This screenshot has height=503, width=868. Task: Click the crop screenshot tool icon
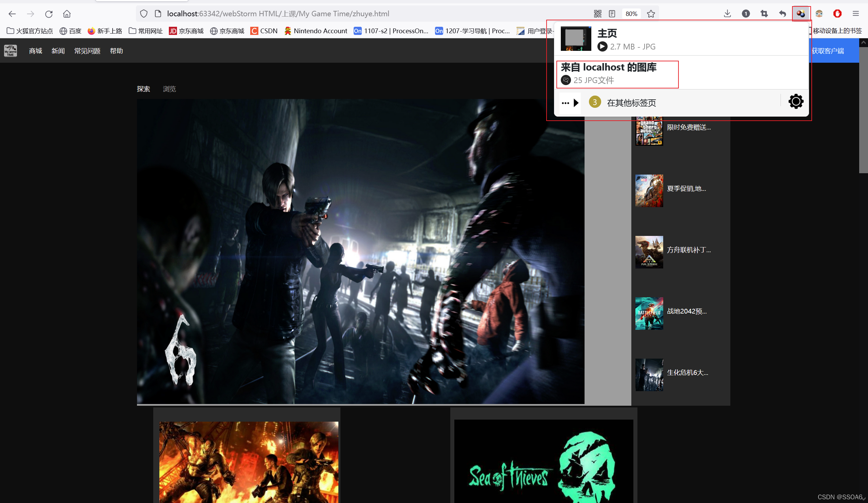pyautogui.click(x=764, y=14)
